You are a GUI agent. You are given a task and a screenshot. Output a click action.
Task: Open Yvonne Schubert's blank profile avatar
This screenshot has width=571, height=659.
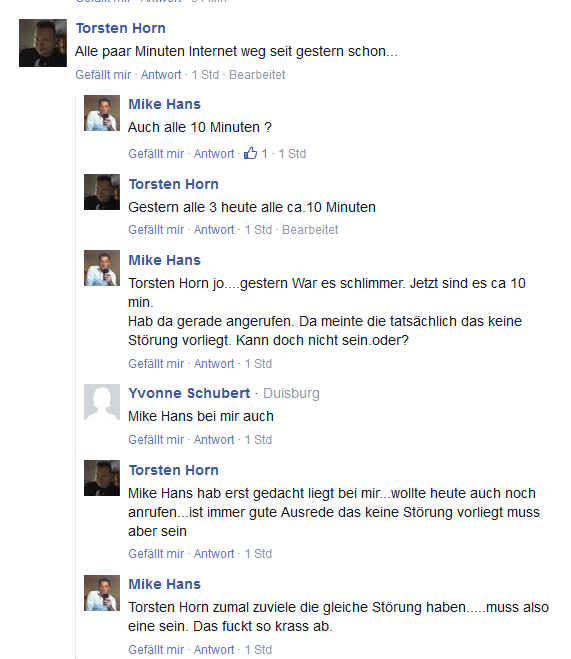coord(102,402)
